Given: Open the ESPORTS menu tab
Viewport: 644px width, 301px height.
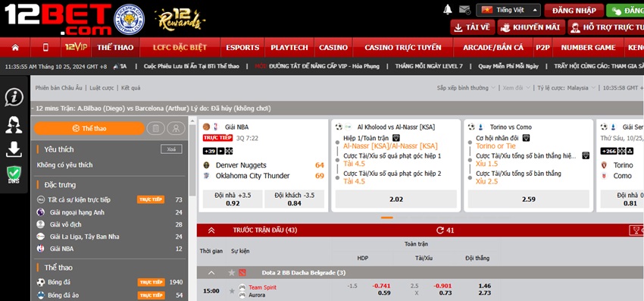Looking at the screenshot, I should (242, 47).
